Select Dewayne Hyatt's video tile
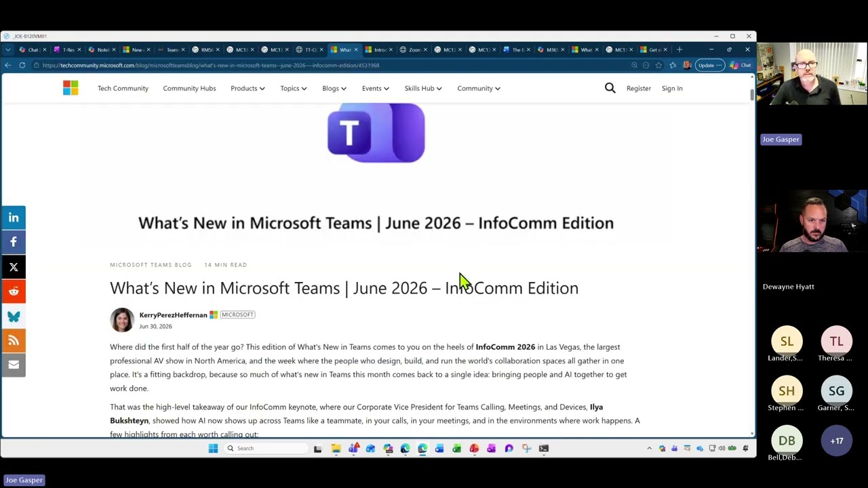This screenshot has width=868, height=488. 812,222
